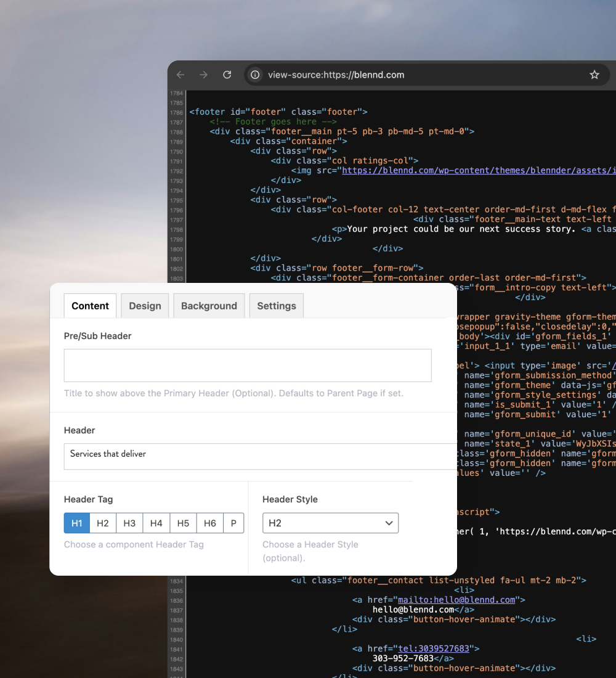The width and height of the screenshot is (616, 678).
Task: Navigate back using the browser arrow
Action: pyautogui.click(x=179, y=75)
